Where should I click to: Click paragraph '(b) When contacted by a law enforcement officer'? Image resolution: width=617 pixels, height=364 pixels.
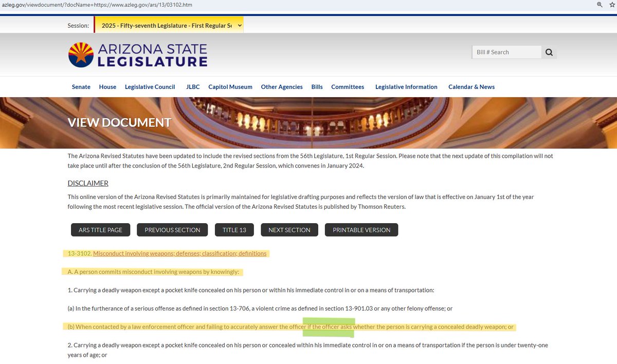tap(291, 327)
